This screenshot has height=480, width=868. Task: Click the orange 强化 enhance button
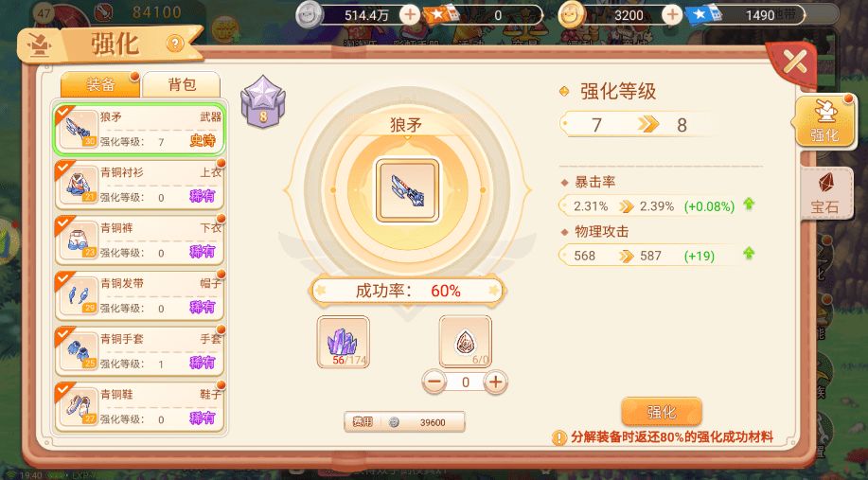662,412
